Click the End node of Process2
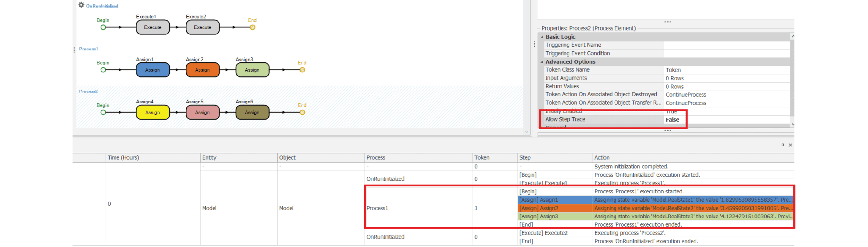This screenshot has width=868, height=247. [302, 112]
